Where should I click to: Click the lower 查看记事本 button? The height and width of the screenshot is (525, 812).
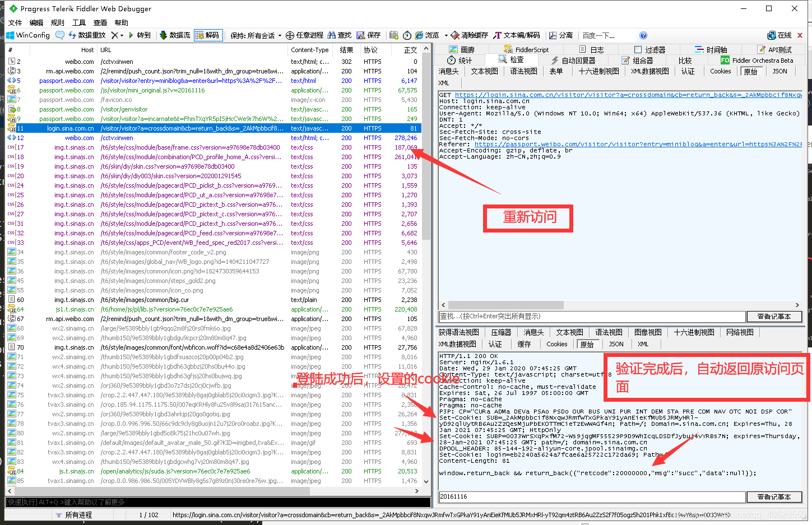tap(774, 497)
